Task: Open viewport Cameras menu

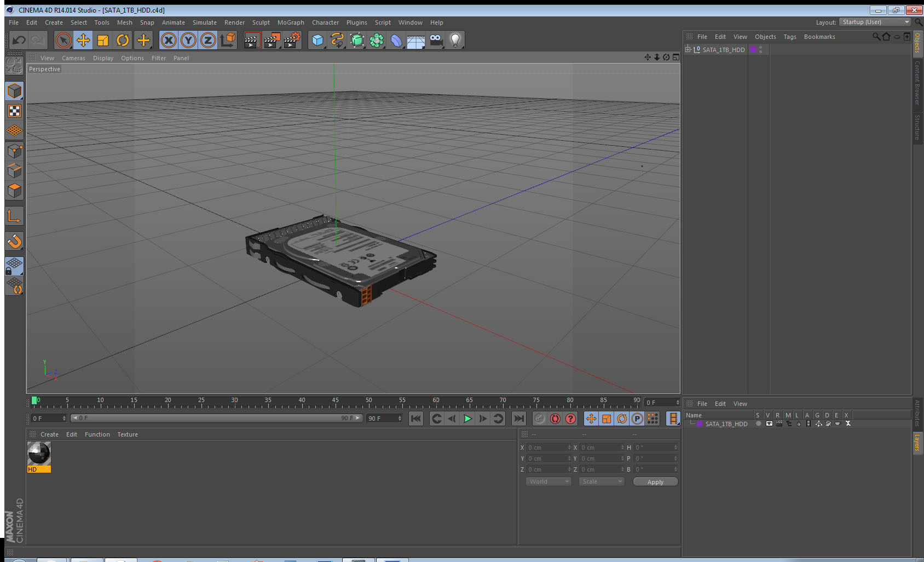Action: pyautogui.click(x=73, y=58)
